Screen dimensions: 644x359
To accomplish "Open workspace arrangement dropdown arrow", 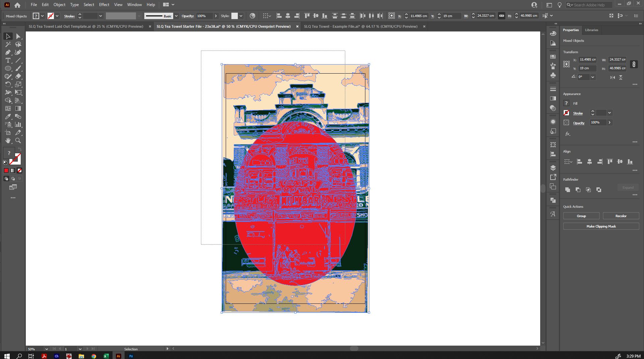I will [x=173, y=5].
